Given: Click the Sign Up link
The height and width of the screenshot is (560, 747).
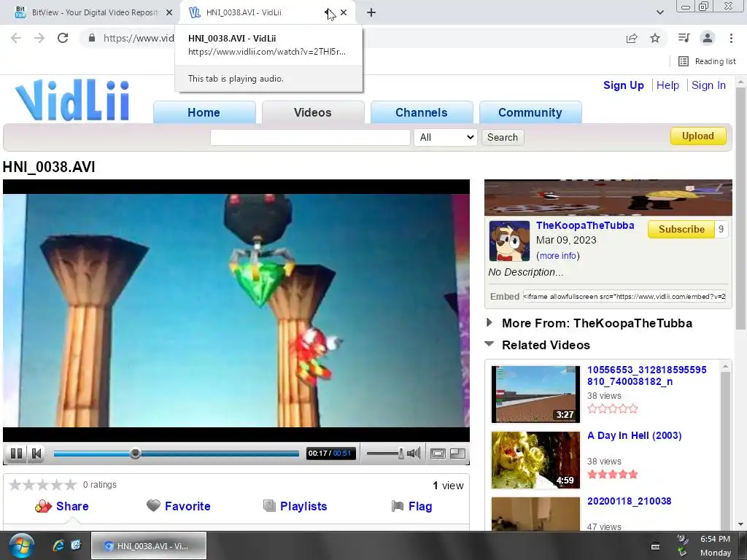Looking at the screenshot, I should tap(623, 85).
